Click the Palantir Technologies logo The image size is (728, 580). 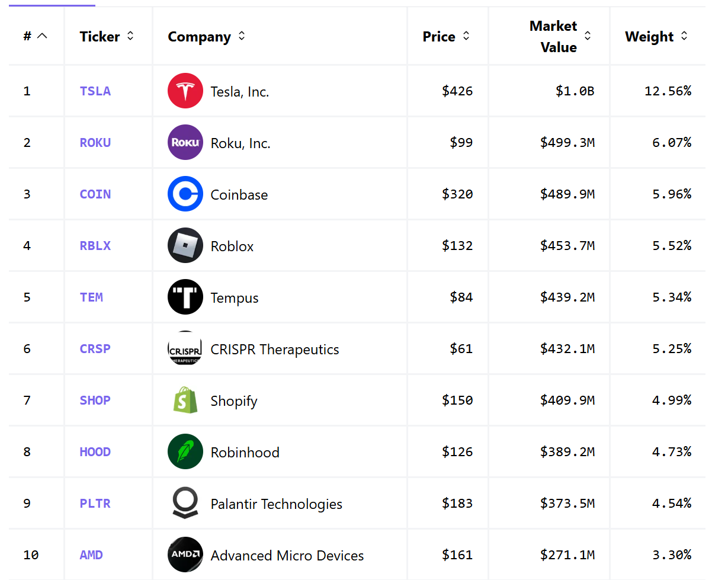click(185, 504)
